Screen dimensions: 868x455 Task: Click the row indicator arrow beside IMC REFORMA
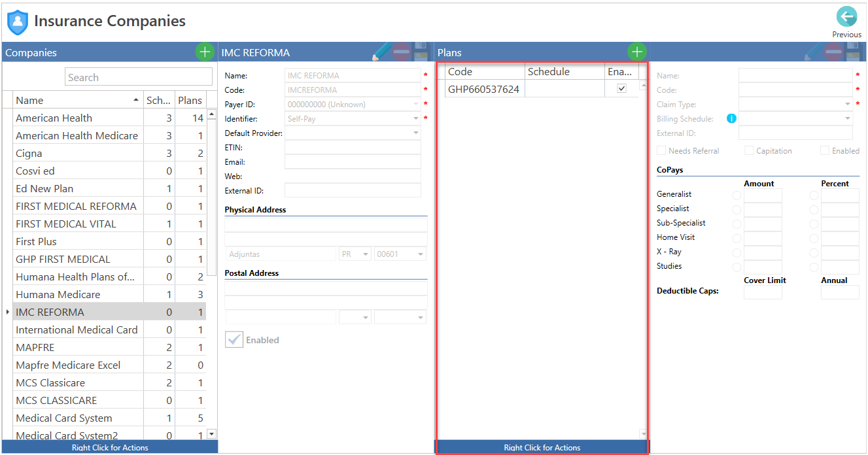tap(8, 312)
